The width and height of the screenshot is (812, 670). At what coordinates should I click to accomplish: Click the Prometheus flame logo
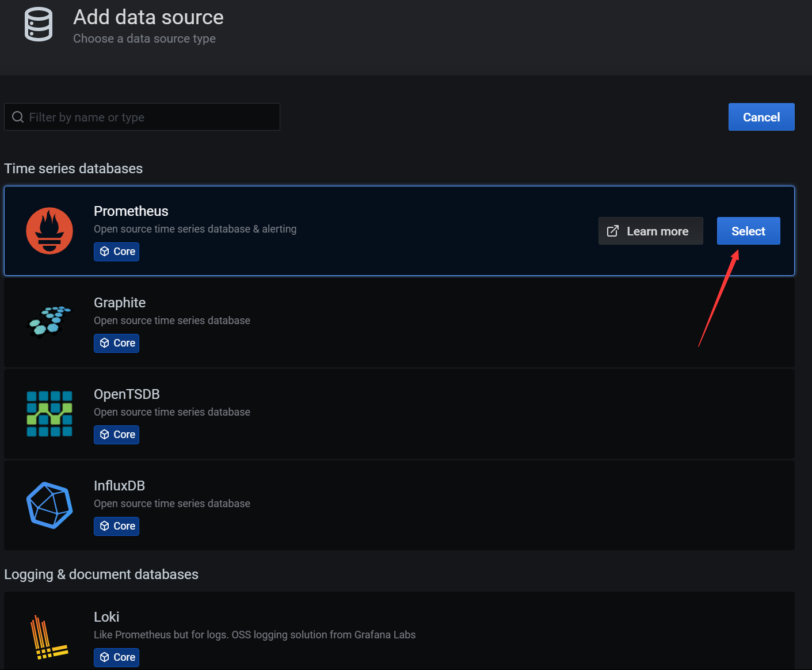(49, 231)
